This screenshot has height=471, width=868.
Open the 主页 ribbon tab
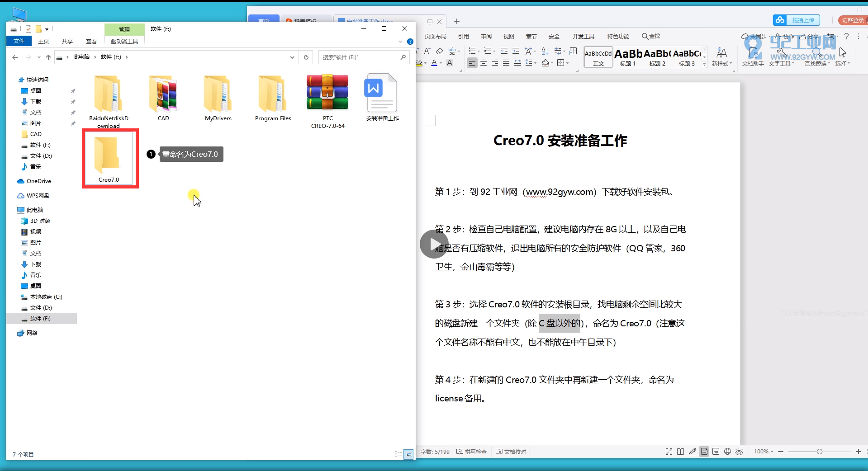click(43, 41)
